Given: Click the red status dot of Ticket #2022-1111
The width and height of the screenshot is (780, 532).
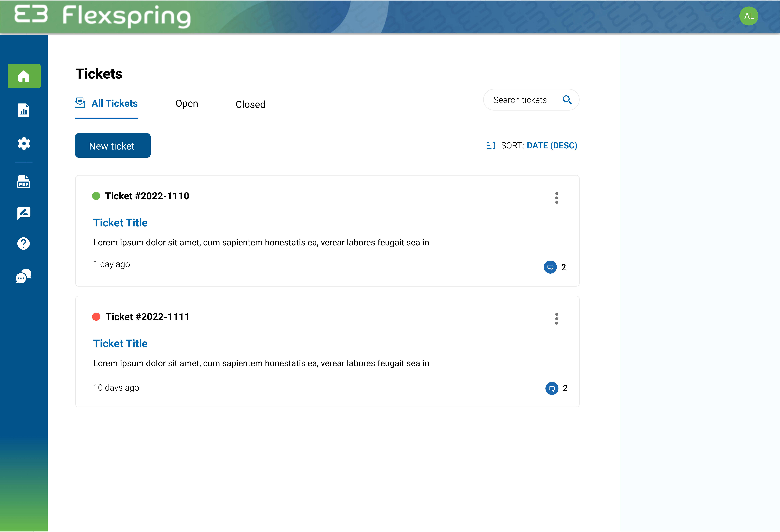Looking at the screenshot, I should [96, 317].
